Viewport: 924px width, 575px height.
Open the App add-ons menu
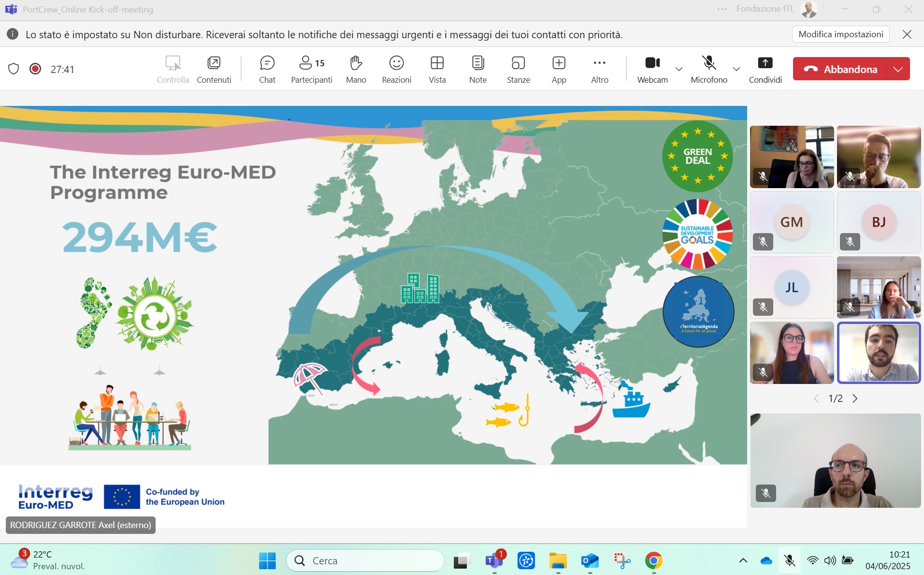point(559,69)
